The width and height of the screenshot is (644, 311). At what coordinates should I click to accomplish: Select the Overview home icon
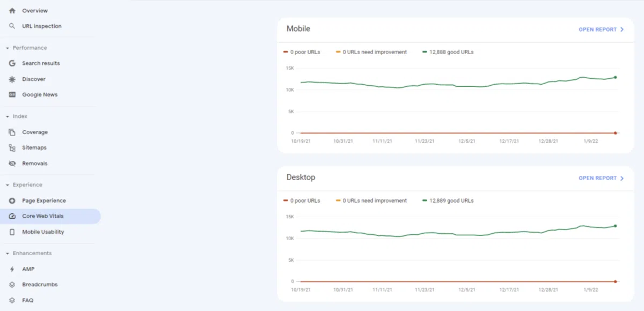pyautogui.click(x=11, y=10)
